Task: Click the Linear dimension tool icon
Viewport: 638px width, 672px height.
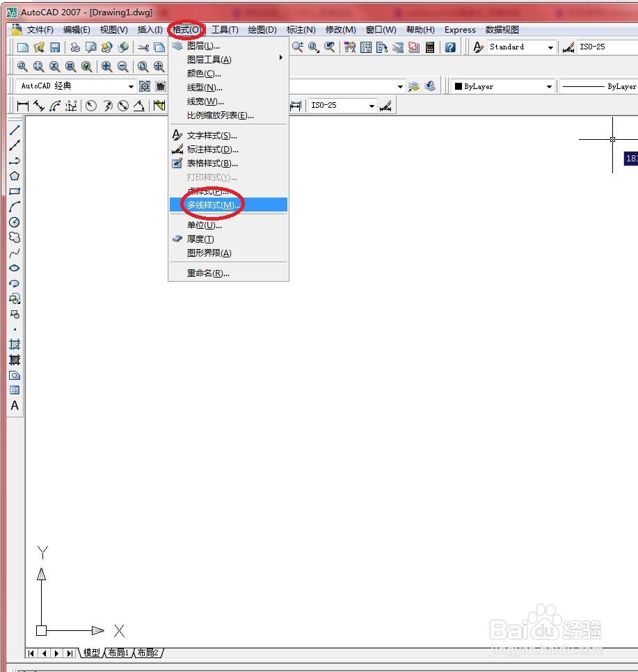Action: tap(23, 106)
